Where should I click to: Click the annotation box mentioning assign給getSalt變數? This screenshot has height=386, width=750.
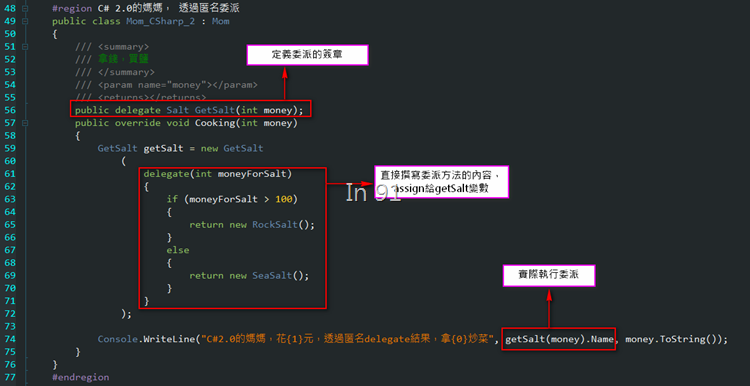pos(441,181)
